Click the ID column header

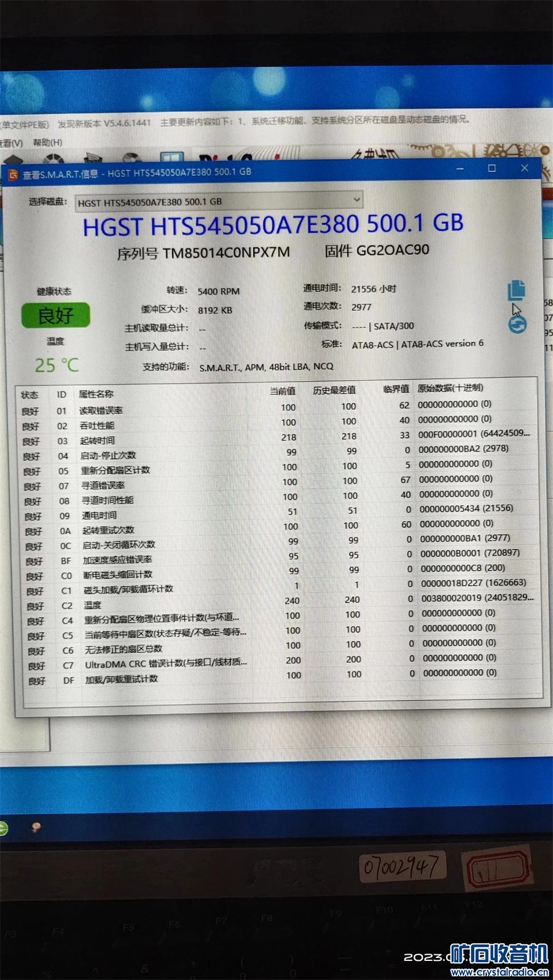point(61,394)
